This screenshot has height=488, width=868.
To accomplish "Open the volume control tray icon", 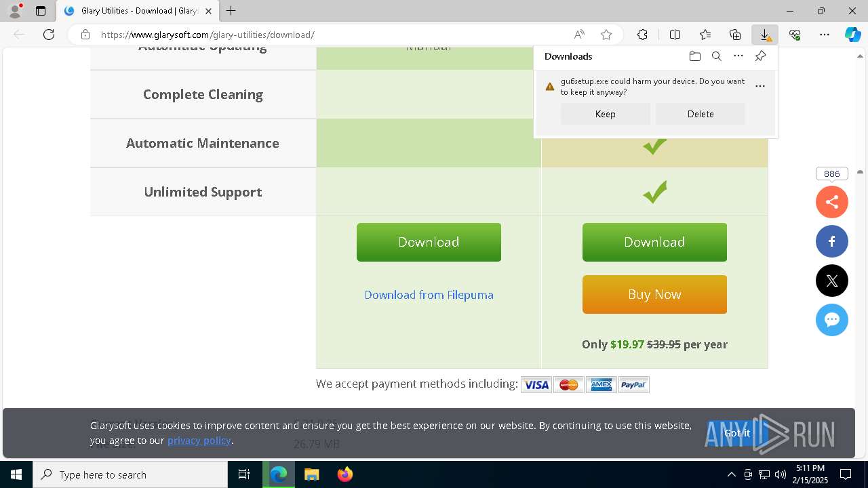I will coord(780,474).
